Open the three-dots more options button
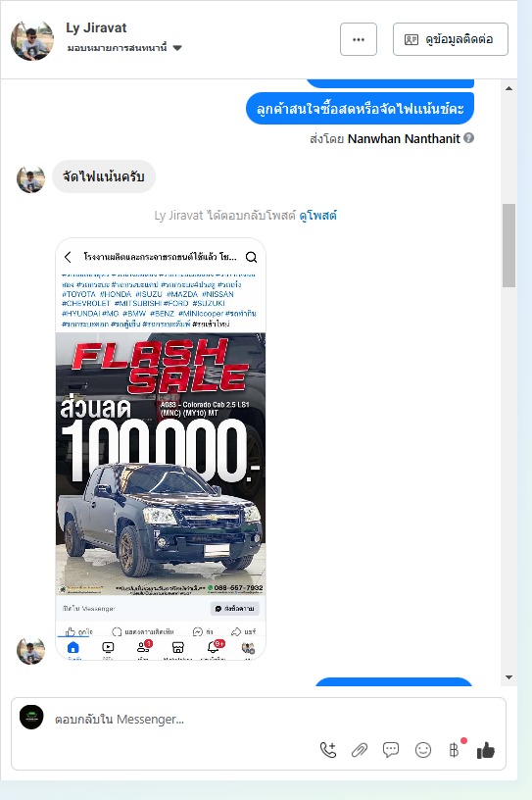The image size is (532, 800). [x=359, y=39]
